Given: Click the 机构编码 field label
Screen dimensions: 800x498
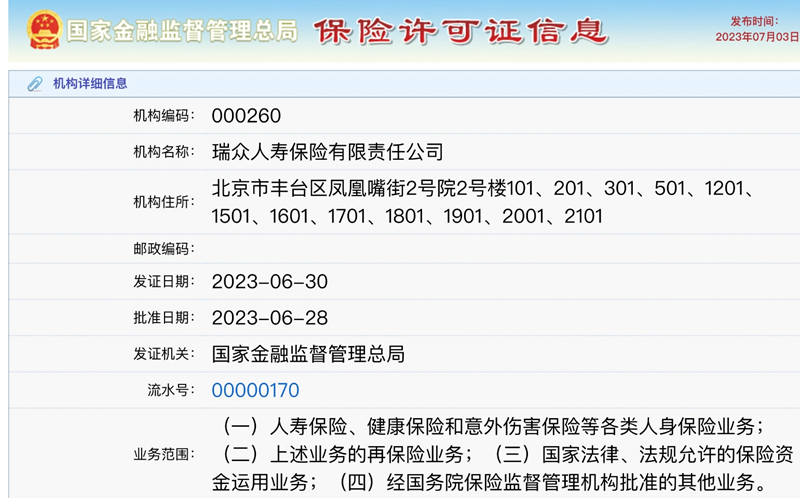Looking at the screenshot, I should [164, 116].
